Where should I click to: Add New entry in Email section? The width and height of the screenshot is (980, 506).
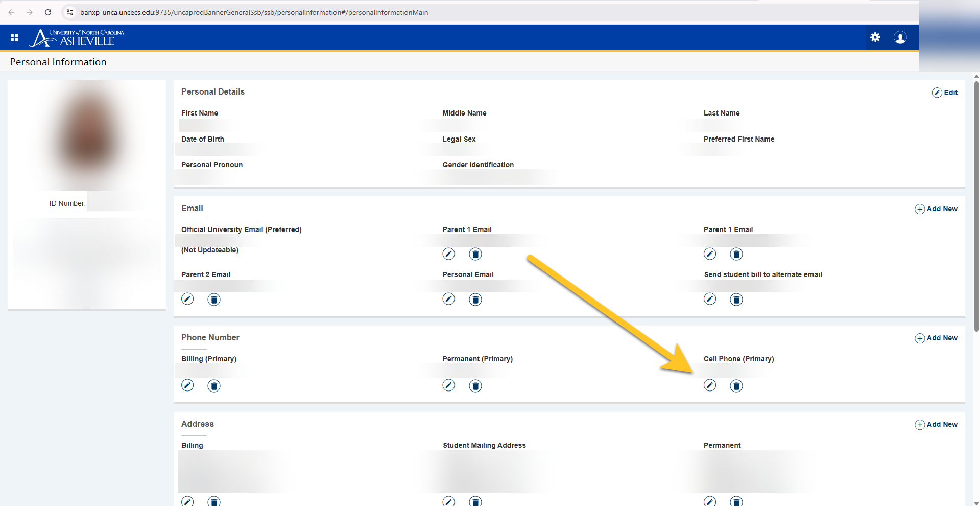(936, 209)
